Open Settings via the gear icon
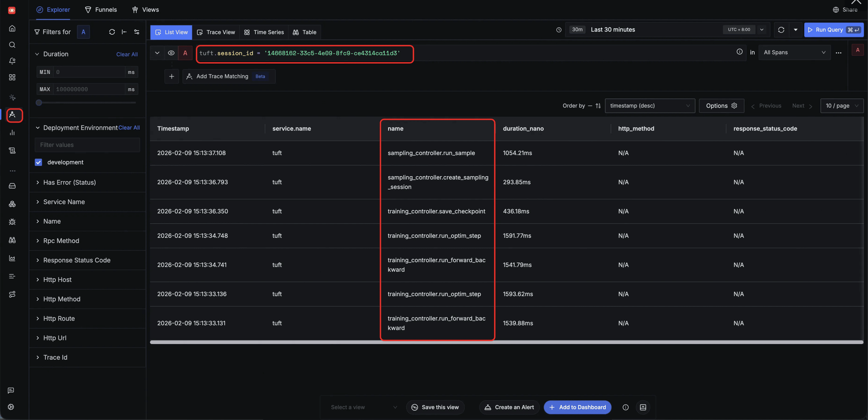 [11, 406]
